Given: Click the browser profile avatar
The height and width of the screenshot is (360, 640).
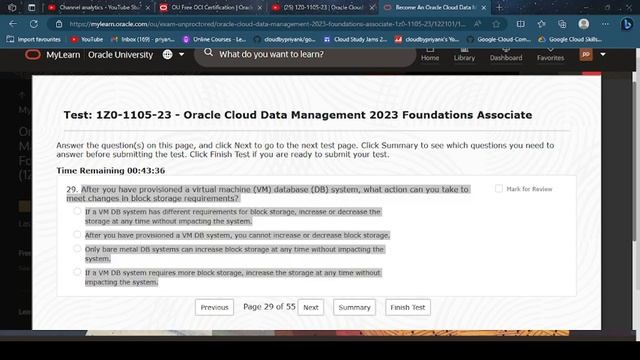Looking at the screenshot, I should coord(584,24).
